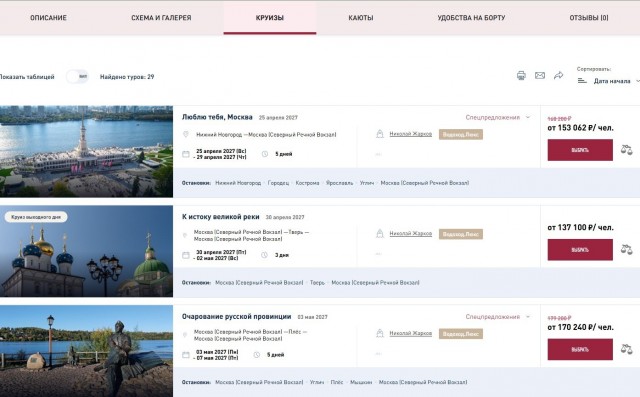Click Найдено туров: 29 text

click(x=127, y=77)
